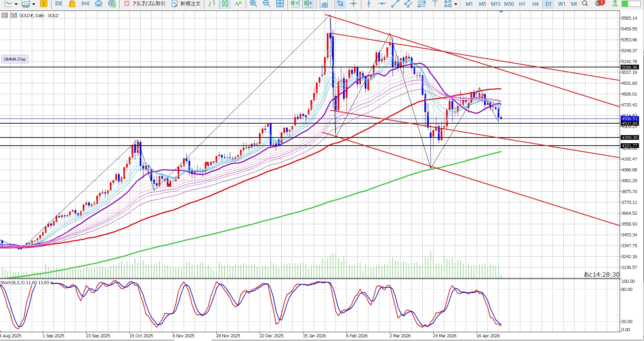This screenshot has width=644, height=341.
Task: Open dropdown arrow beside the monitor chart icon
Action: click(x=34, y=4)
